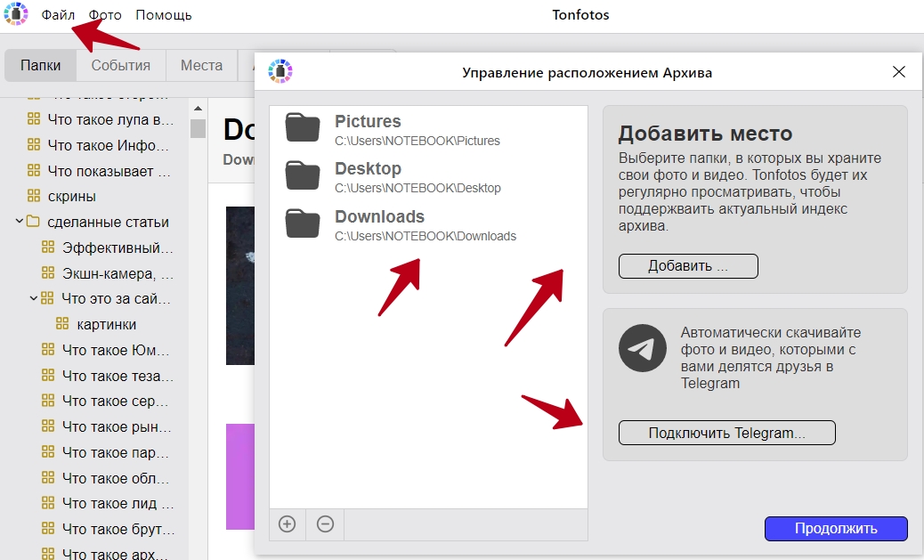Open the Помощь menu
This screenshot has height=560, width=924.
point(163,15)
